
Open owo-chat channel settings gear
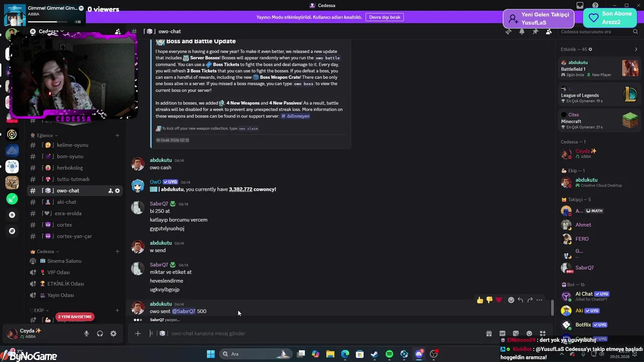pos(117,191)
